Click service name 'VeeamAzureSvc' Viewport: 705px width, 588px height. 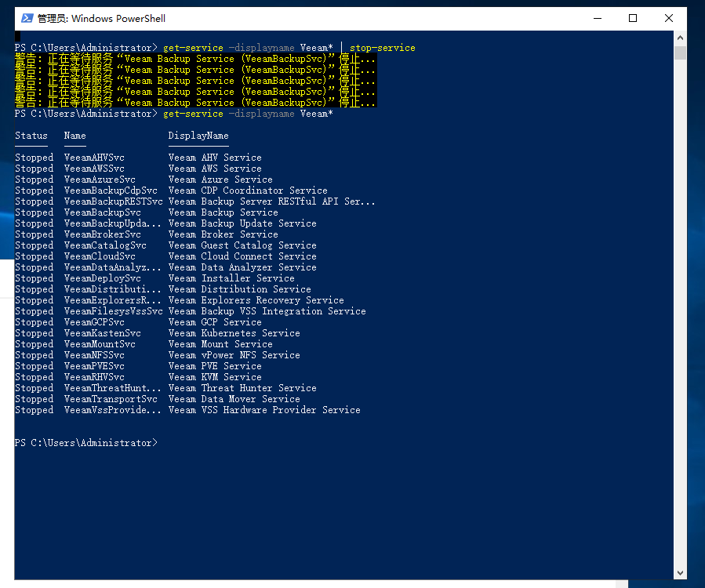point(100,180)
